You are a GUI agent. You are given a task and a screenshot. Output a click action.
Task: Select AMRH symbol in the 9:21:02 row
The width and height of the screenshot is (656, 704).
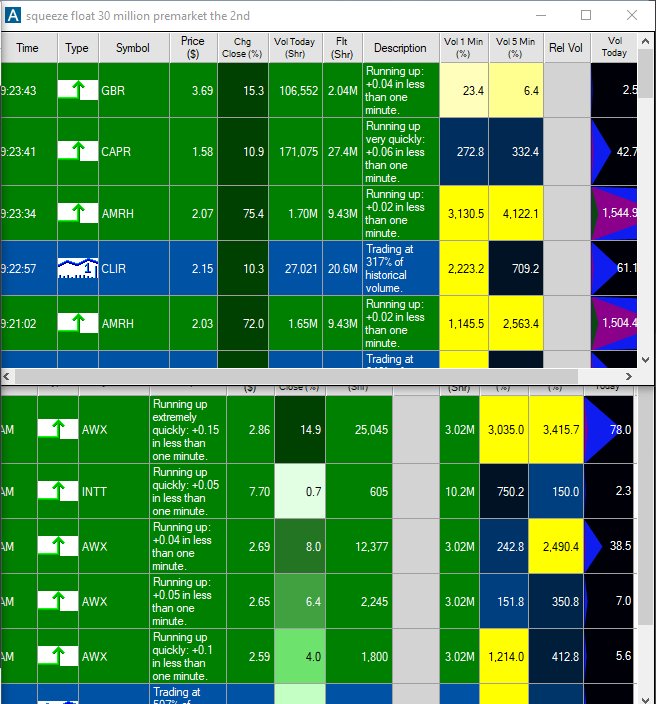pos(134,323)
